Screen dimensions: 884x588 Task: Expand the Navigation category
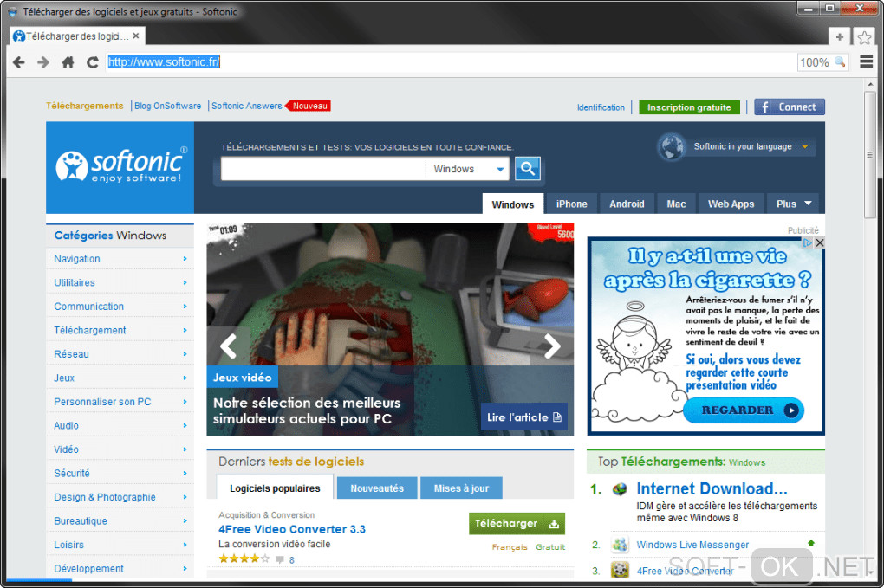pos(185,259)
